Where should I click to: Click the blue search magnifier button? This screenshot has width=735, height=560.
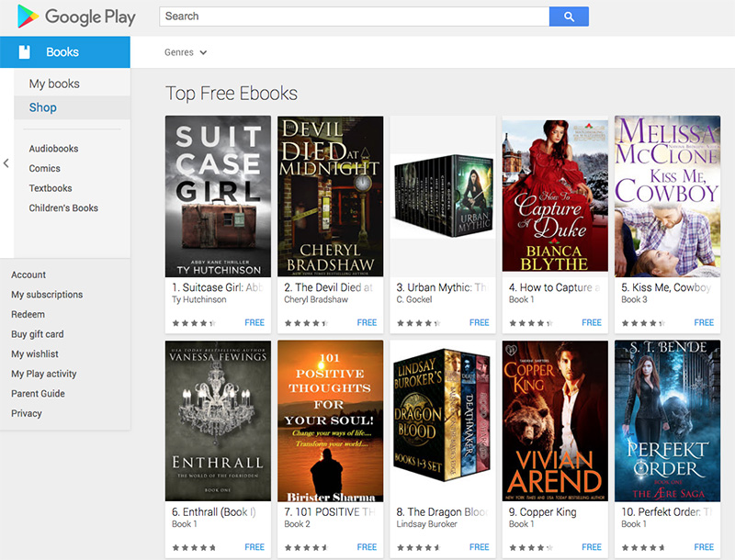click(x=569, y=17)
